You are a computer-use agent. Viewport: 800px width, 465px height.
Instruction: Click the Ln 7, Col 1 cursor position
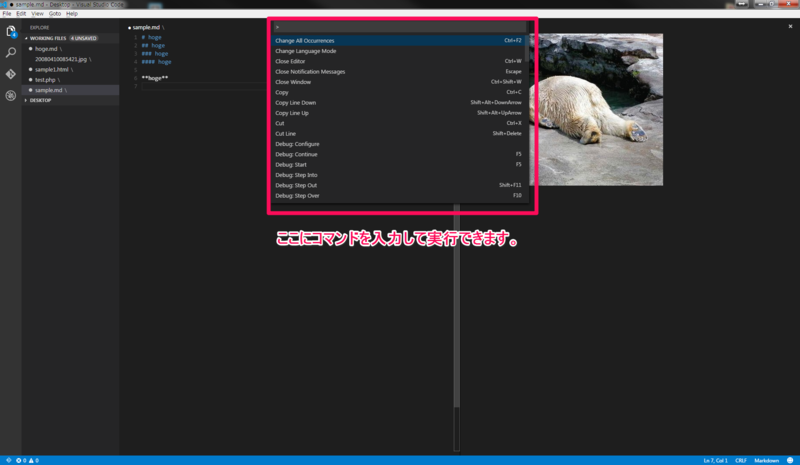(x=715, y=460)
